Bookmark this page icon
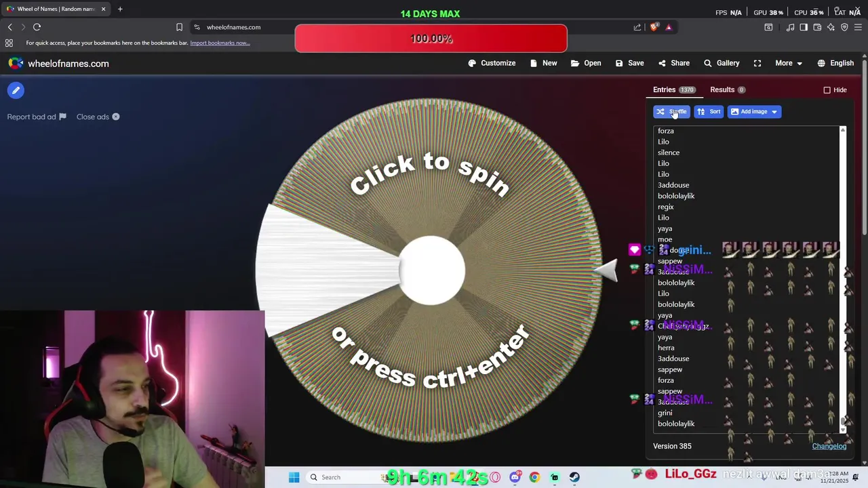The image size is (868, 488). point(179,27)
